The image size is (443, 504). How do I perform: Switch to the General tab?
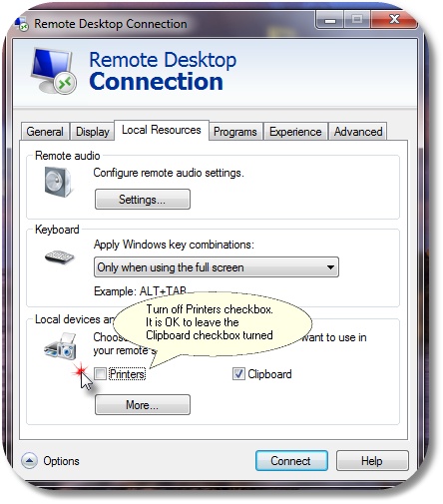click(45, 132)
